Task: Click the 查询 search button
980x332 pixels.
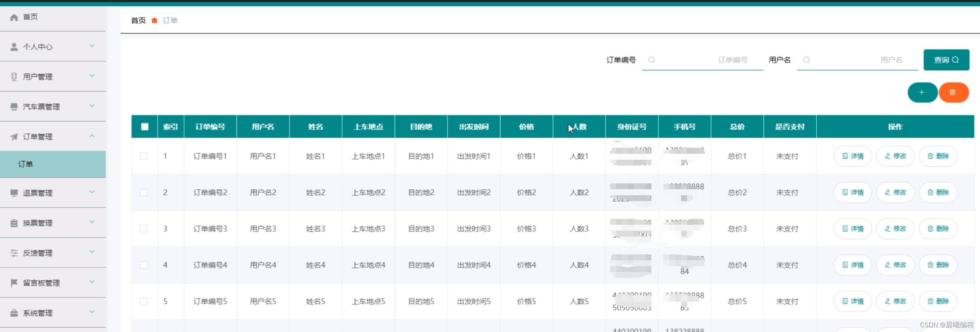Action: (x=946, y=60)
